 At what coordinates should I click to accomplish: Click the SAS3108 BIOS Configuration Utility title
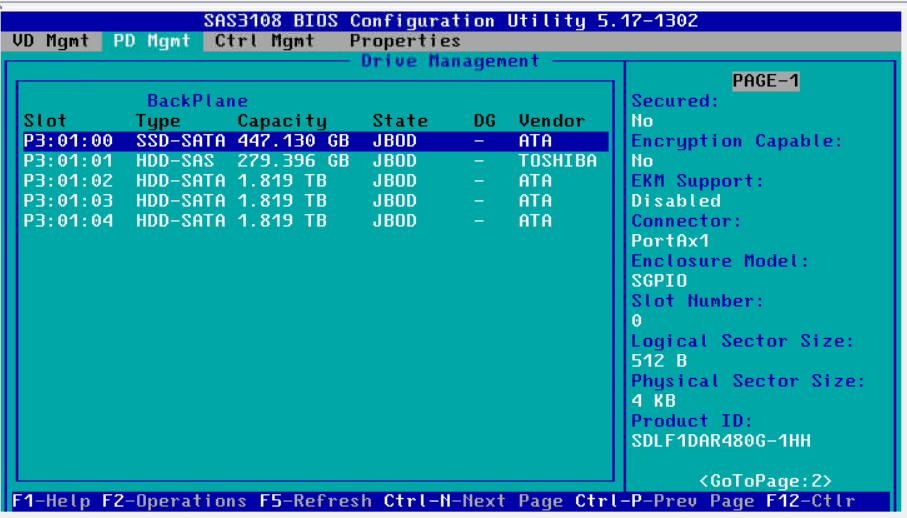pos(451,21)
